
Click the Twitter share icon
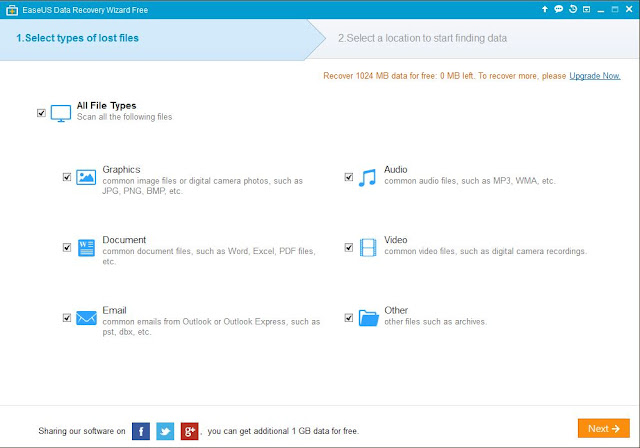coord(165,431)
